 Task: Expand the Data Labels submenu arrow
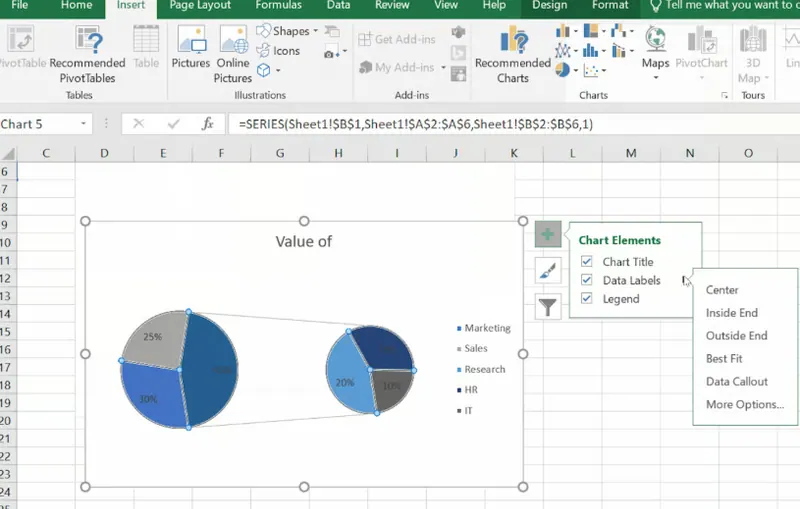pyautogui.click(x=685, y=281)
